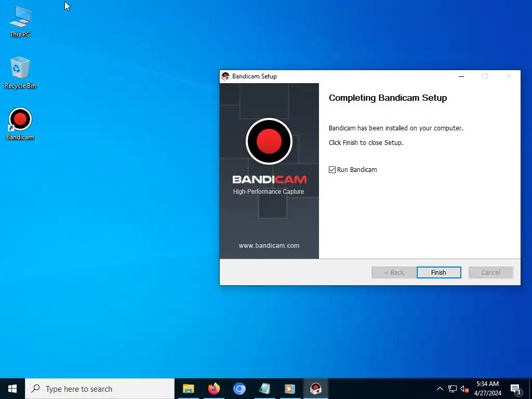Click the muted volume tray icon
This screenshot has height=399, width=532.
464,389
